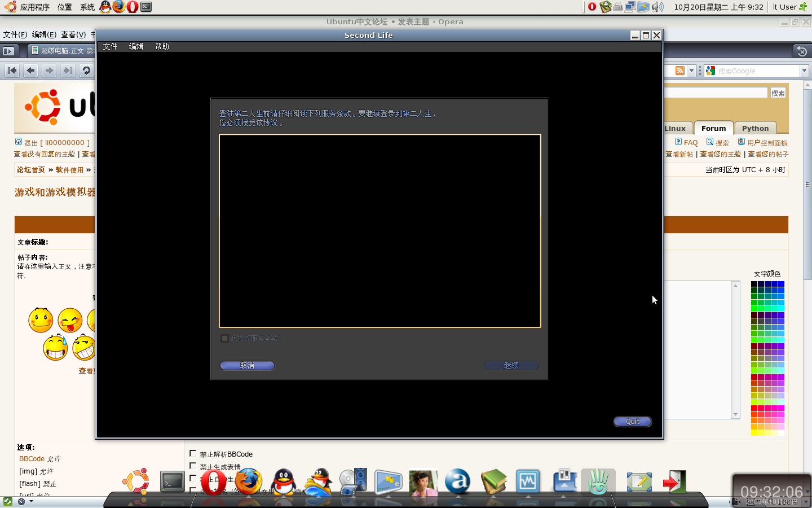Viewport: 812px width, 508px height.
Task: Click inside the terms of service text area
Action: click(x=380, y=231)
